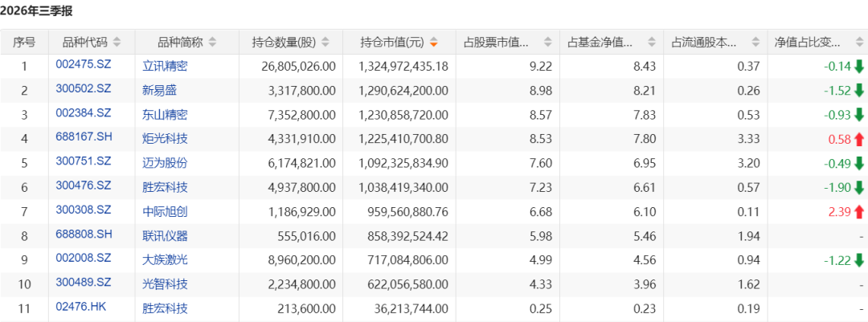Screen dimensions: 868x322
Task: Open stock code 300751.SZ link
Action: pos(84,161)
